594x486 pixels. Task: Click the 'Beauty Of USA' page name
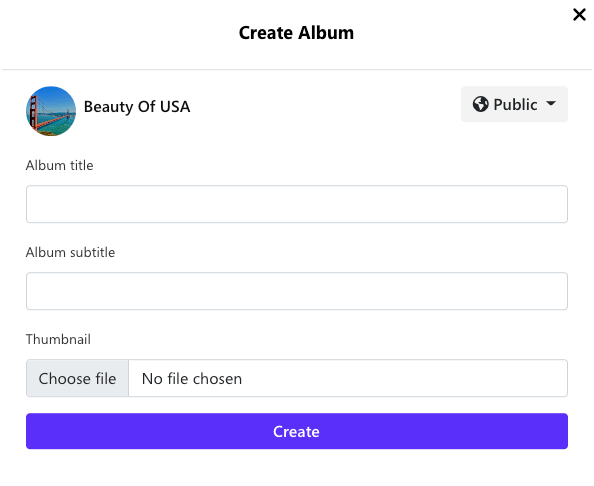(x=137, y=107)
